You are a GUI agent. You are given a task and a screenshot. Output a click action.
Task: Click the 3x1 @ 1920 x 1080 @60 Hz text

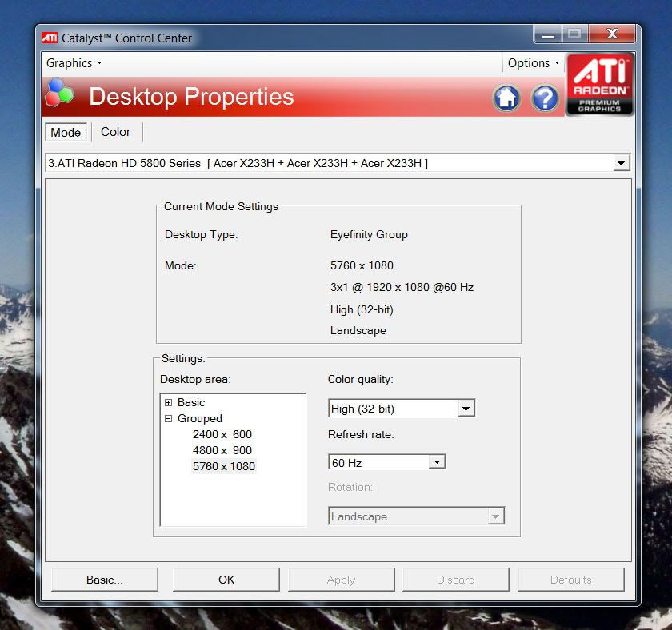coord(402,287)
